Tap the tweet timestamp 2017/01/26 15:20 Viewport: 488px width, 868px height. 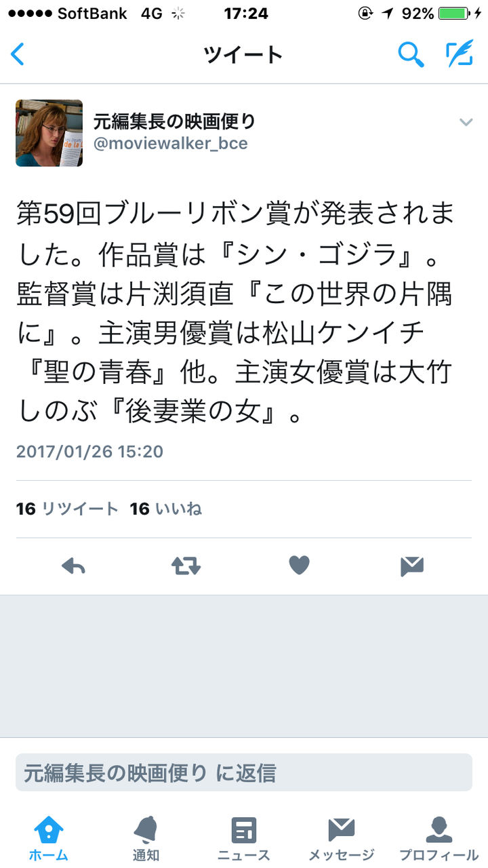click(89, 452)
